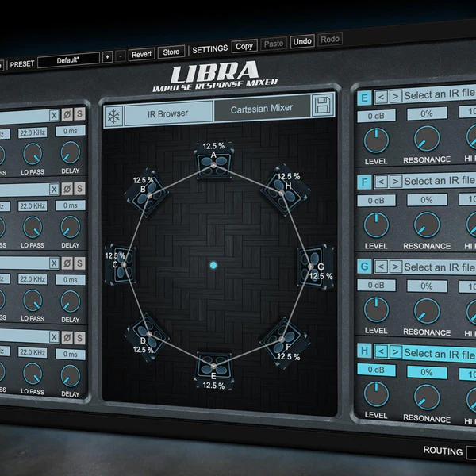The width and height of the screenshot is (476, 476).
Task: Toggle solo S on second left slot
Action: (x=79, y=189)
